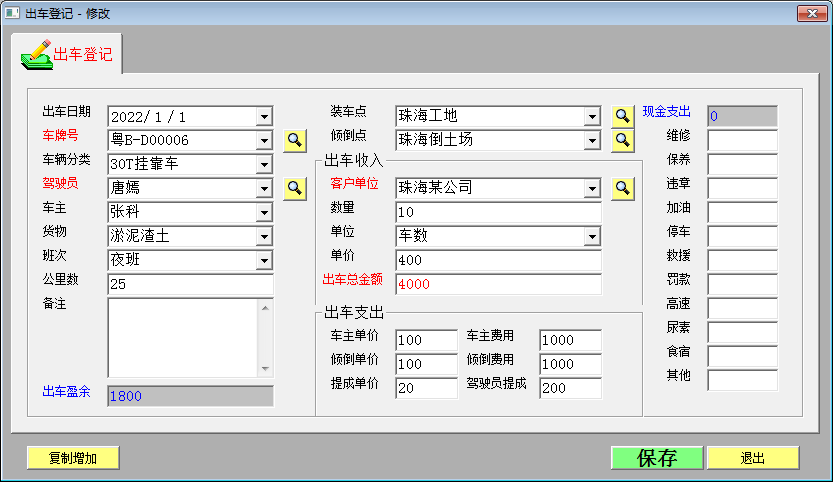The height and width of the screenshot is (482, 833).
Task: Click the 出车收入 group label
Action: (x=353, y=160)
